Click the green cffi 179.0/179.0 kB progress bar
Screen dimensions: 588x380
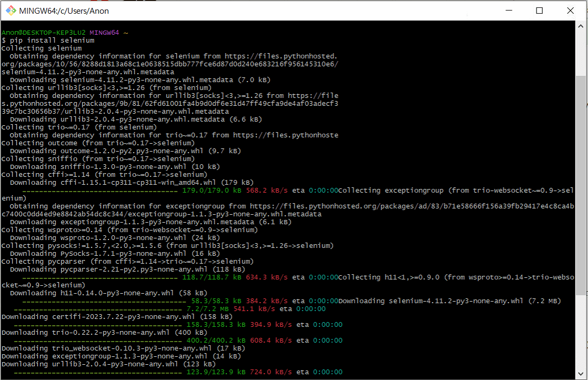100,191
